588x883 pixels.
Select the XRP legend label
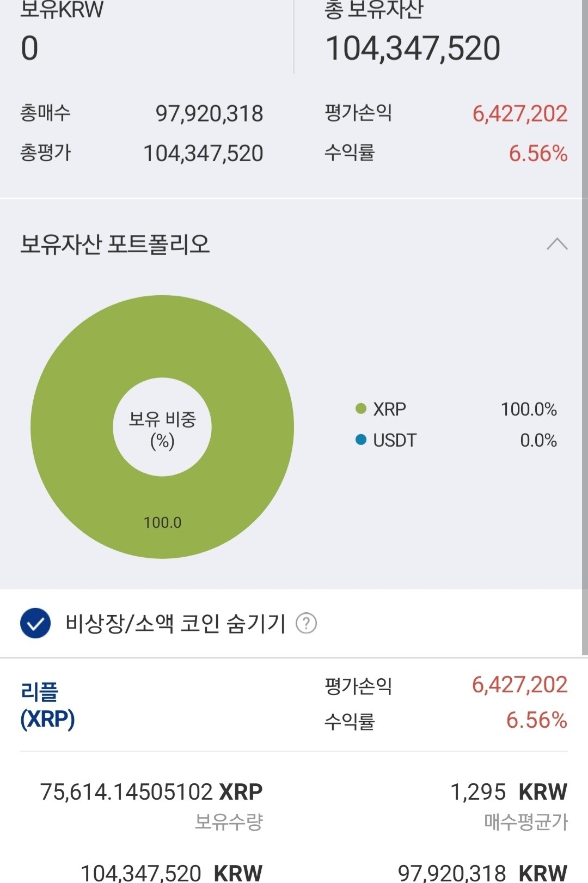pyautogui.click(x=389, y=409)
